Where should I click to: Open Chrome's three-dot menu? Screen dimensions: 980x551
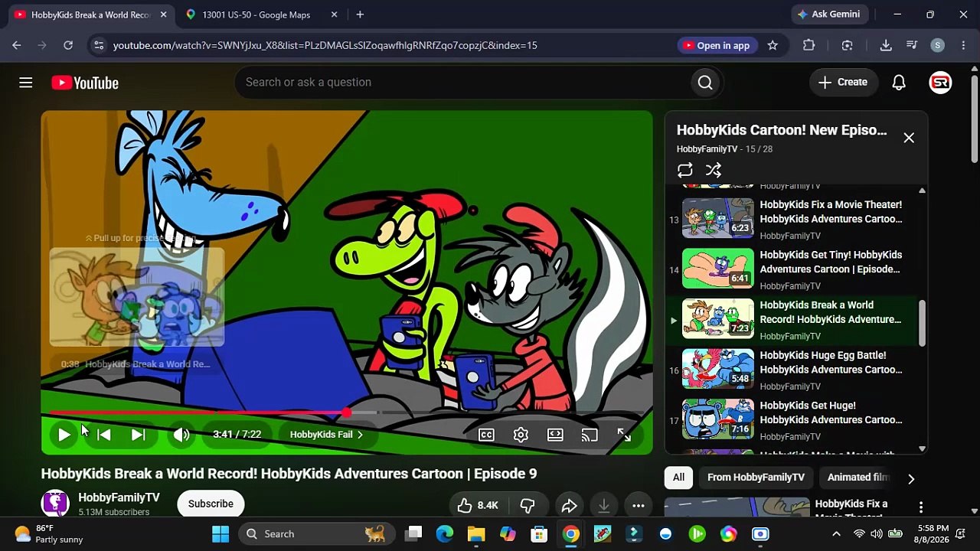click(x=962, y=45)
